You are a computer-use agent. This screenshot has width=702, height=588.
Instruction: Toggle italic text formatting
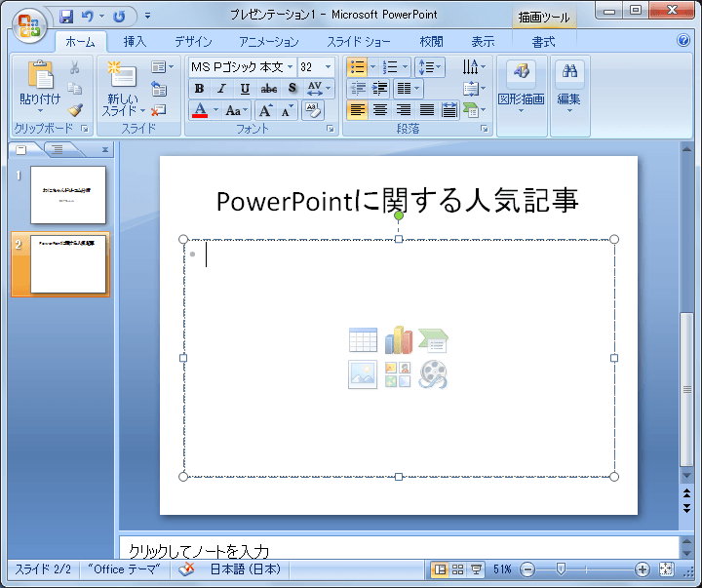221,89
